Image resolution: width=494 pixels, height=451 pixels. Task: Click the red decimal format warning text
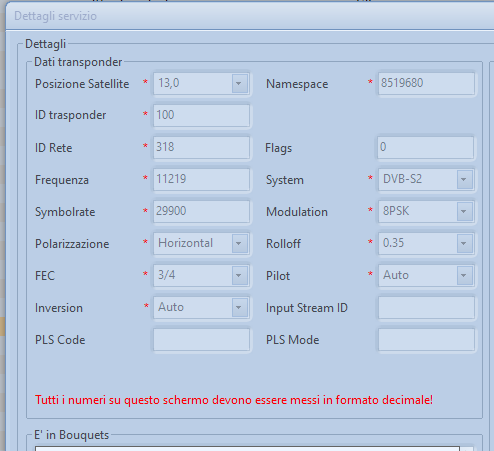tap(234, 400)
